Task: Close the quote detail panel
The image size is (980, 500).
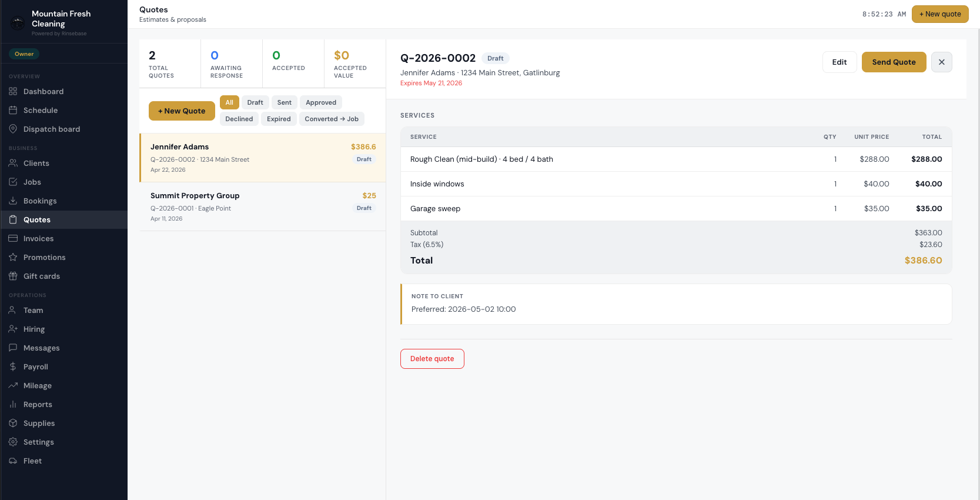Action: (x=942, y=62)
